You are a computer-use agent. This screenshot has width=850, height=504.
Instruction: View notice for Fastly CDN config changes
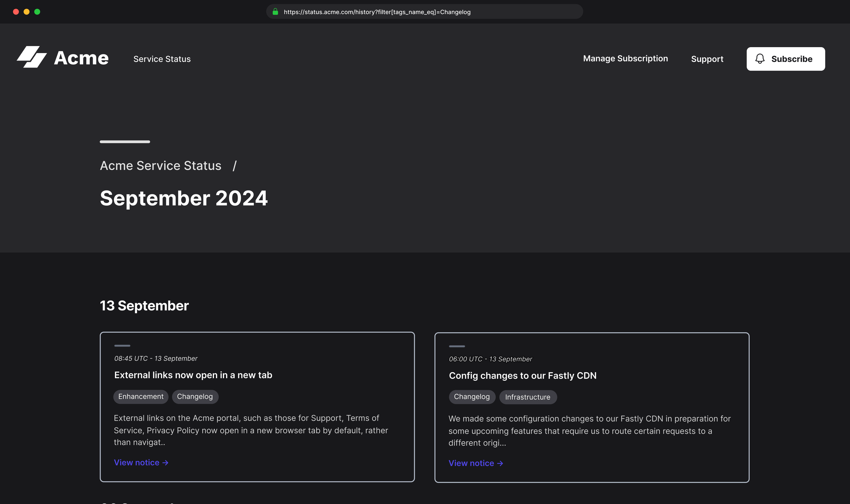[471, 463]
